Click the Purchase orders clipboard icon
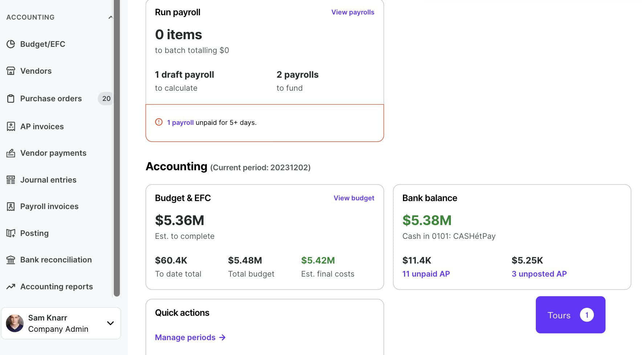644x355 pixels. click(x=11, y=98)
